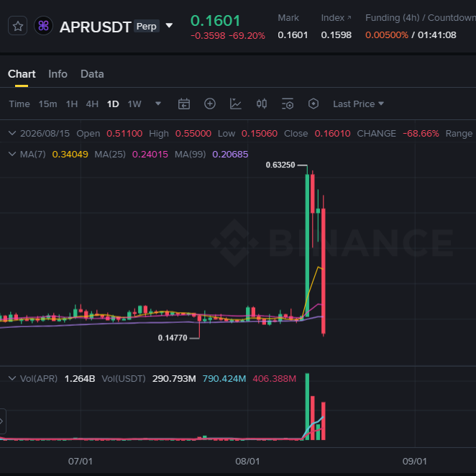
Task: Select the 15m interval
Action: click(47, 104)
